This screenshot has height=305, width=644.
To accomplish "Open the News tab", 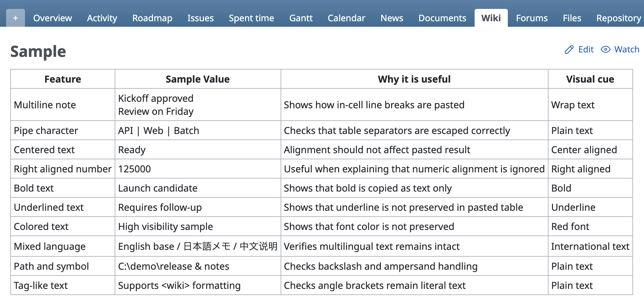I will (392, 18).
